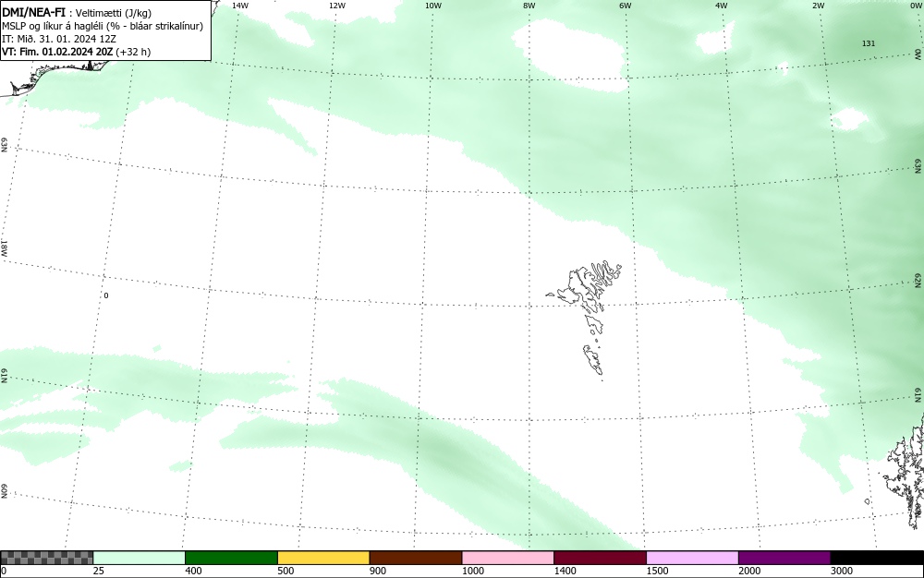Click the '1400' legend value
The width and height of the screenshot is (924, 578).
[x=565, y=571]
